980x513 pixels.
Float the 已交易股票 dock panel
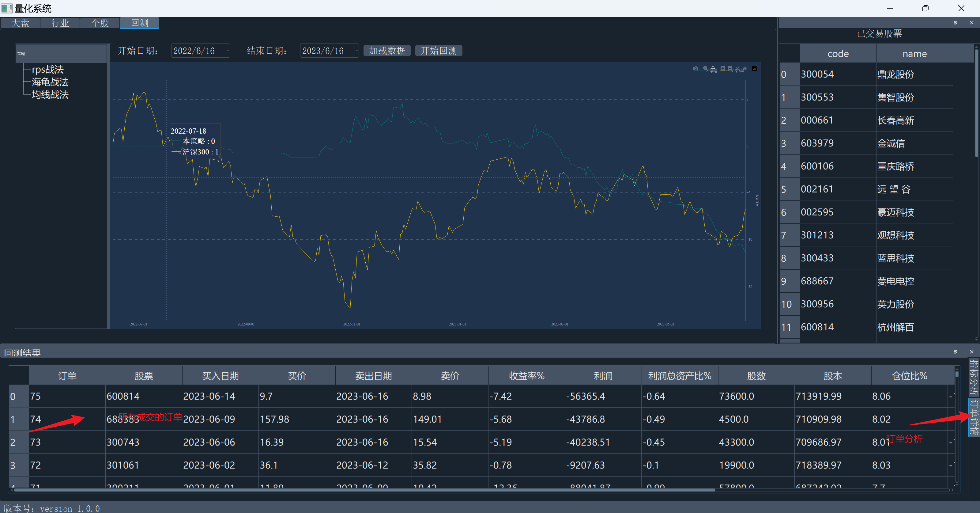(x=955, y=23)
